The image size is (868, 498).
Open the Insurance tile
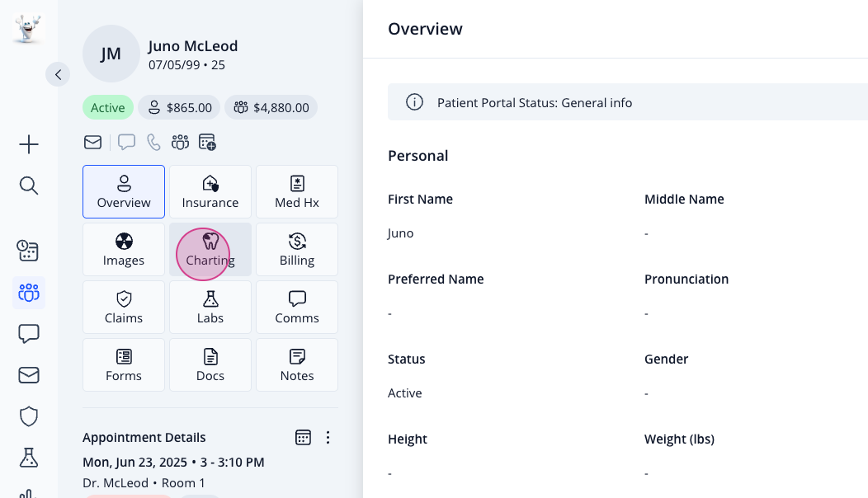(x=210, y=191)
